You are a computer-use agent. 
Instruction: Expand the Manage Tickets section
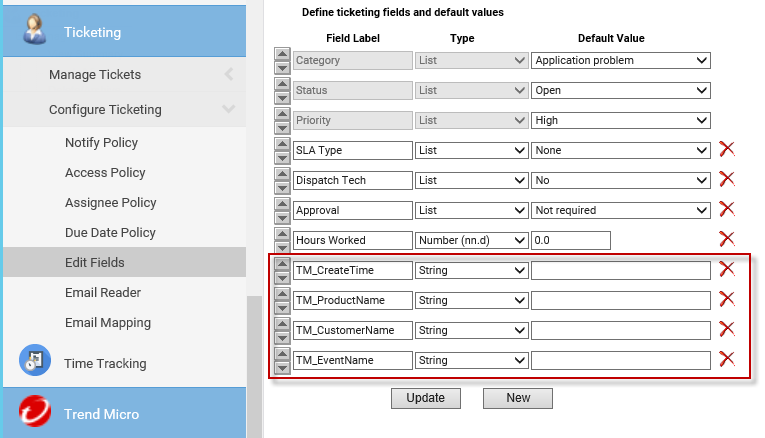pyautogui.click(x=229, y=74)
